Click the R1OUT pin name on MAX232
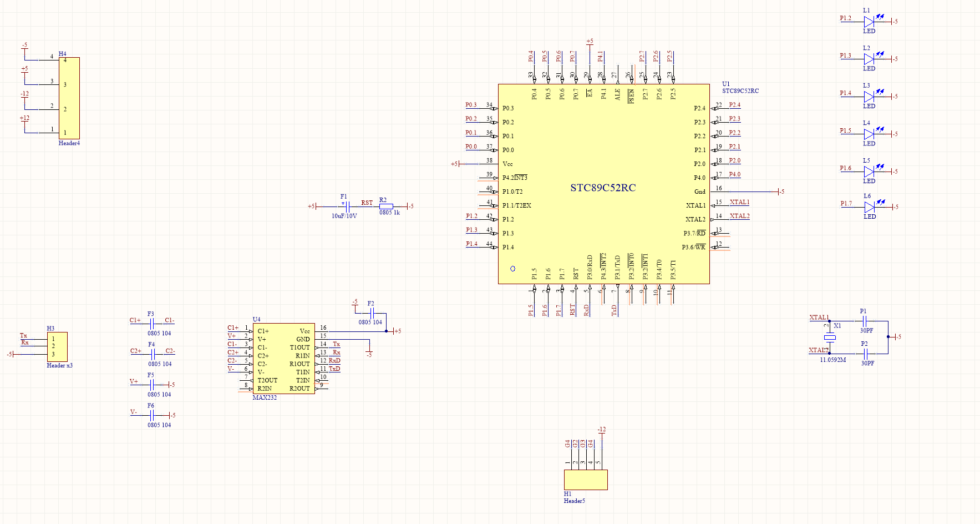This screenshot has width=980, height=524. [x=299, y=364]
